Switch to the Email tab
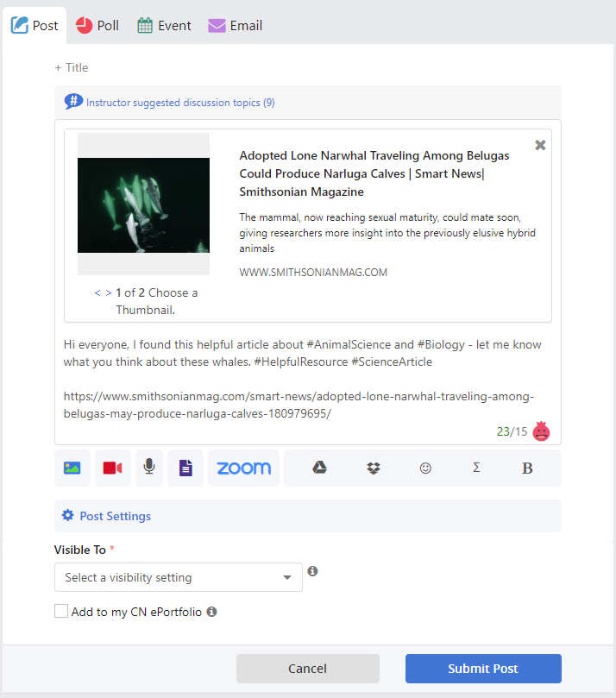 coord(236,25)
